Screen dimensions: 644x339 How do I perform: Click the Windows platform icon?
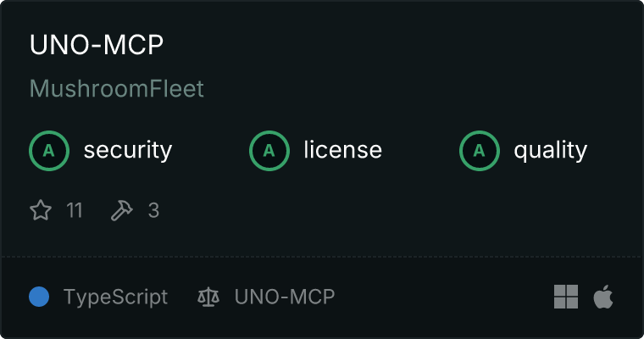[x=566, y=297]
